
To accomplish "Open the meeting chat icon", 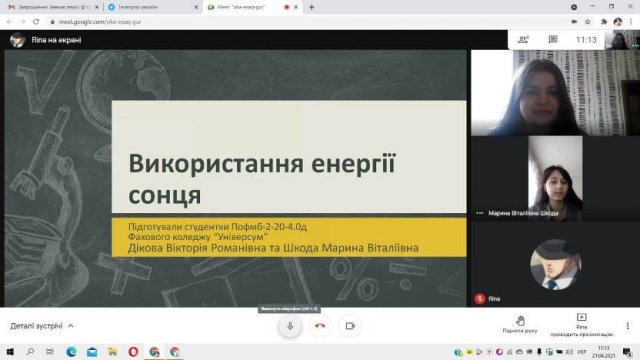I will [x=553, y=40].
